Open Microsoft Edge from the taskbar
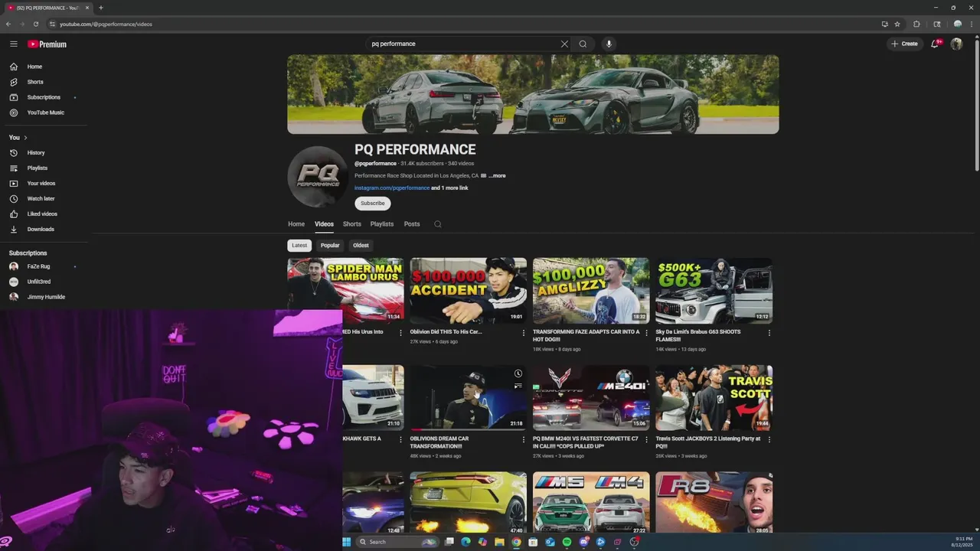 (x=465, y=542)
